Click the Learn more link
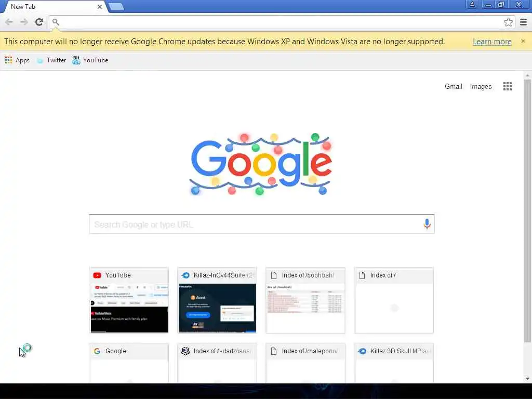Image resolution: width=532 pixels, height=399 pixels. point(492,42)
